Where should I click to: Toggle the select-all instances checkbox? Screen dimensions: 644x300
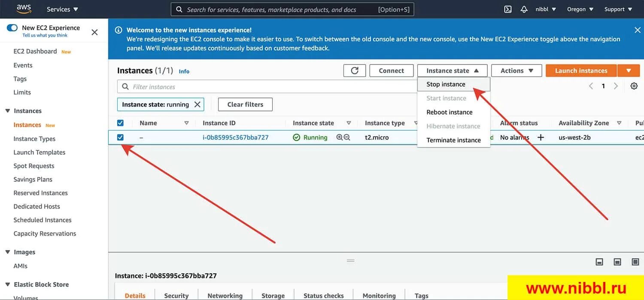tap(120, 123)
